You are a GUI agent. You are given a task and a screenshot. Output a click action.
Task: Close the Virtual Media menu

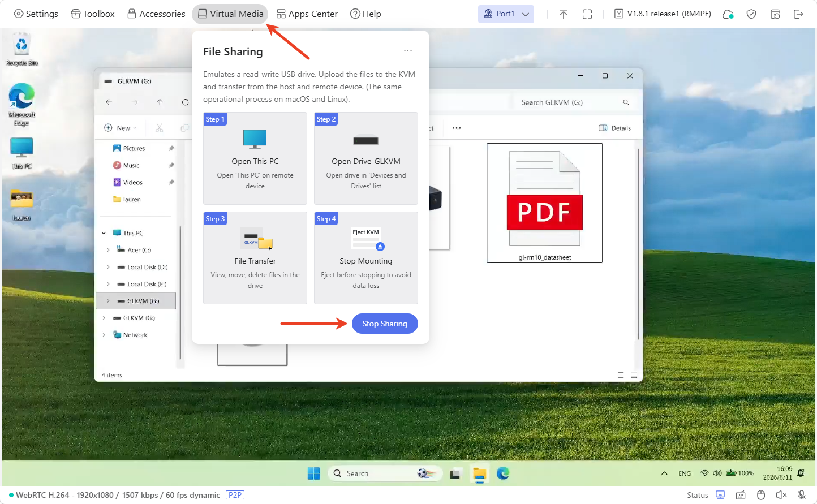tap(231, 14)
